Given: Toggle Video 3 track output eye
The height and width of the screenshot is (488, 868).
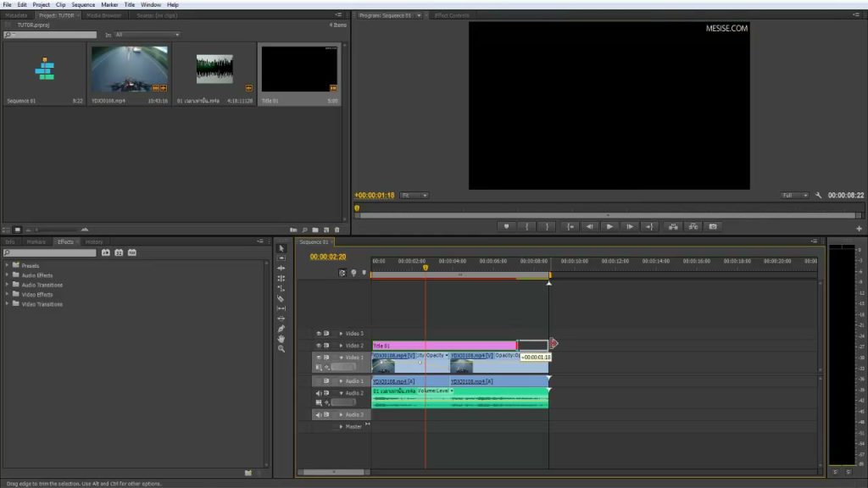Looking at the screenshot, I should coord(319,333).
